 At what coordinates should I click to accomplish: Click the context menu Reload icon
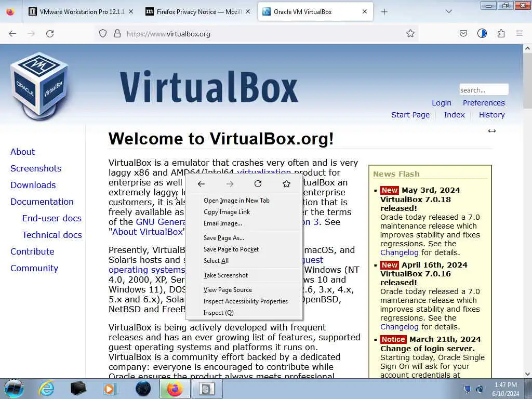[x=258, y=184]
